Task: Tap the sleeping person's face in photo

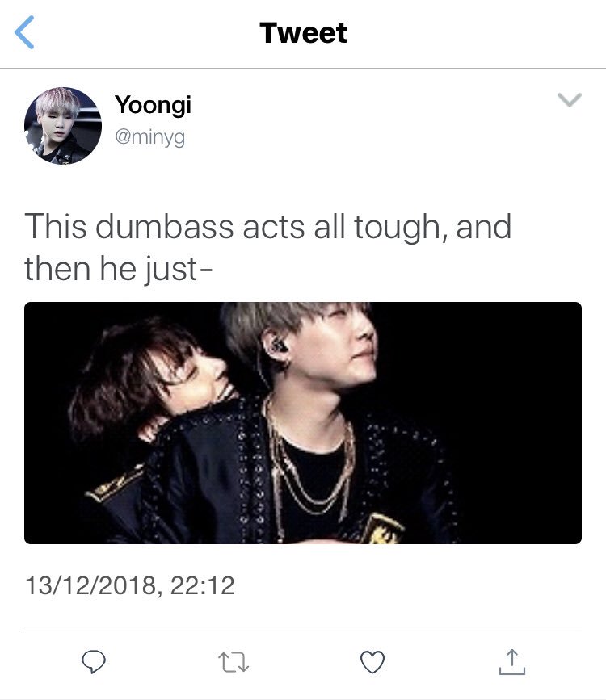Action: tap(195, 379)
